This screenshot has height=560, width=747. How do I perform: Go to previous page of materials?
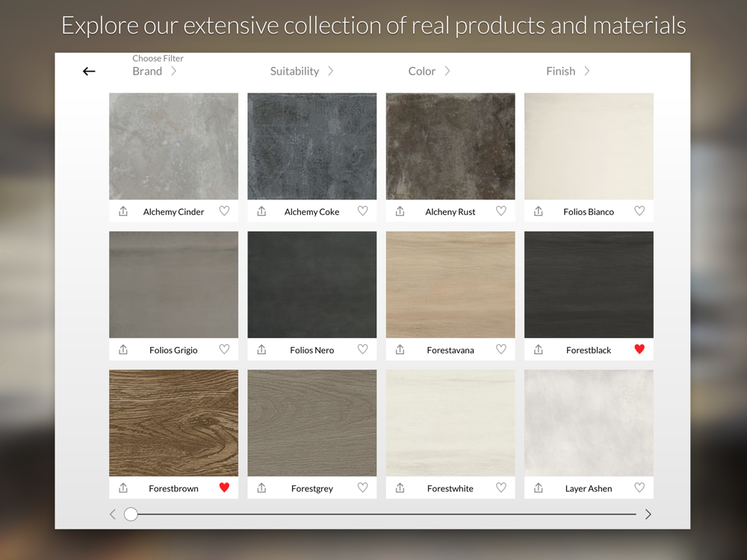coord(113,514)
